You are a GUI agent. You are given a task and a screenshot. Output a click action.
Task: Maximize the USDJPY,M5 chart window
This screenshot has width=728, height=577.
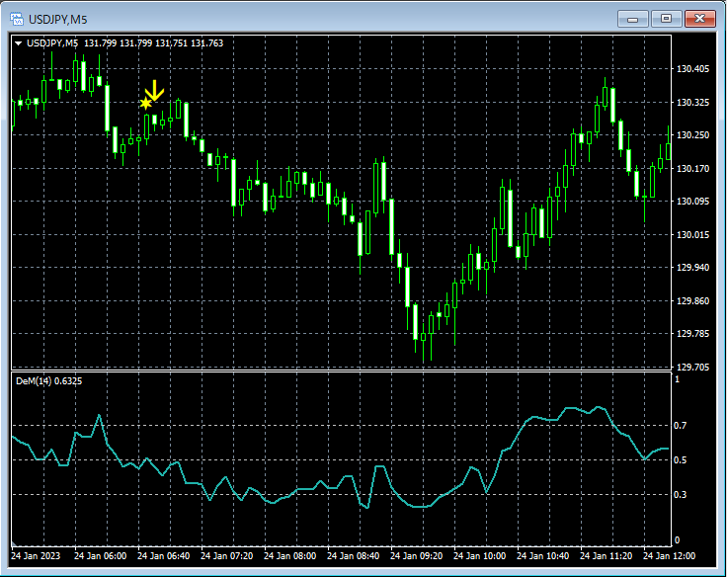(x=666, y=18)
